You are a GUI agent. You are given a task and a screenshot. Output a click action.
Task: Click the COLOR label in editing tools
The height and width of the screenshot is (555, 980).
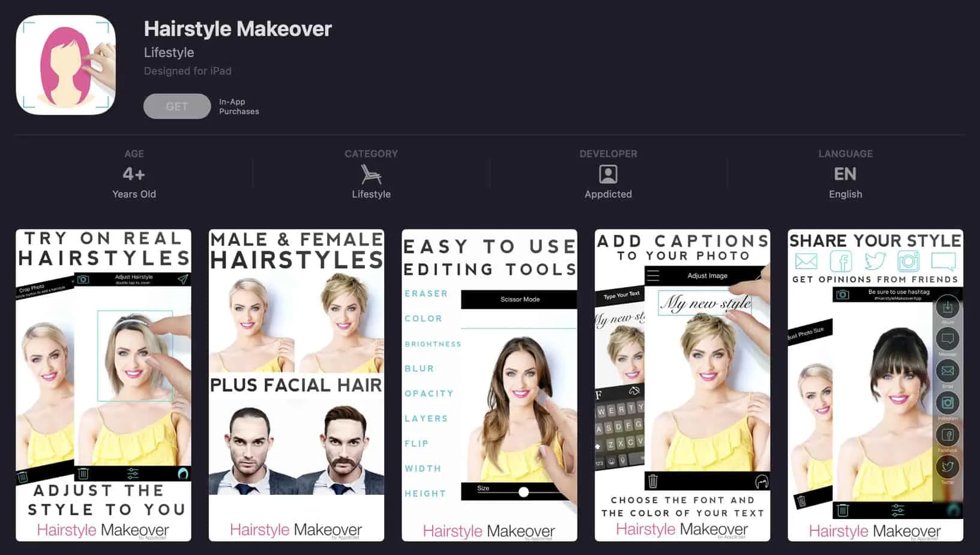tap(423, 318)
